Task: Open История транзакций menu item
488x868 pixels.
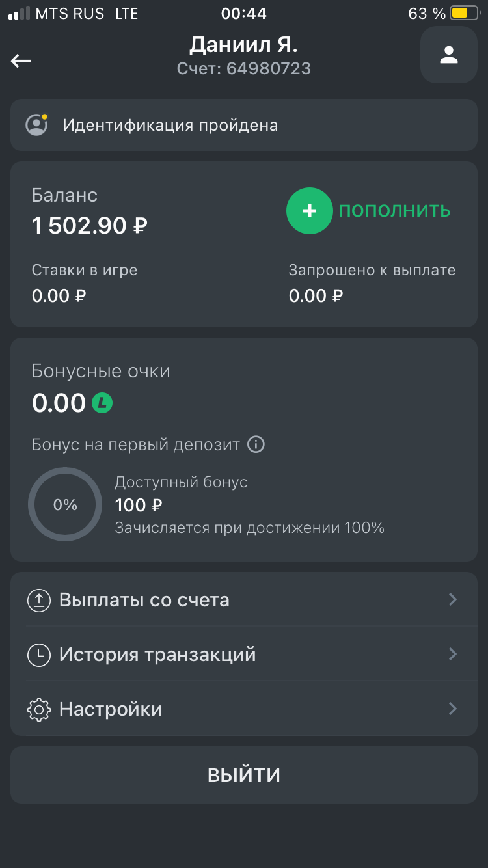Action: 157,655
